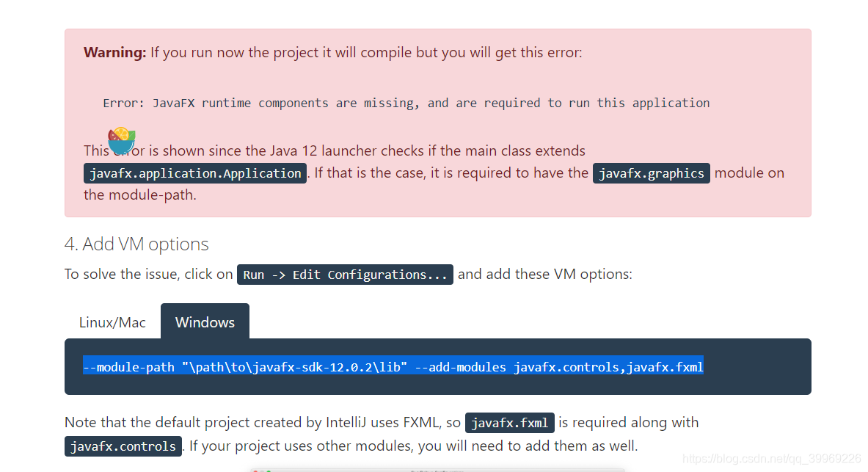
Task: Select the Windows tab
Action: (205, 322)
